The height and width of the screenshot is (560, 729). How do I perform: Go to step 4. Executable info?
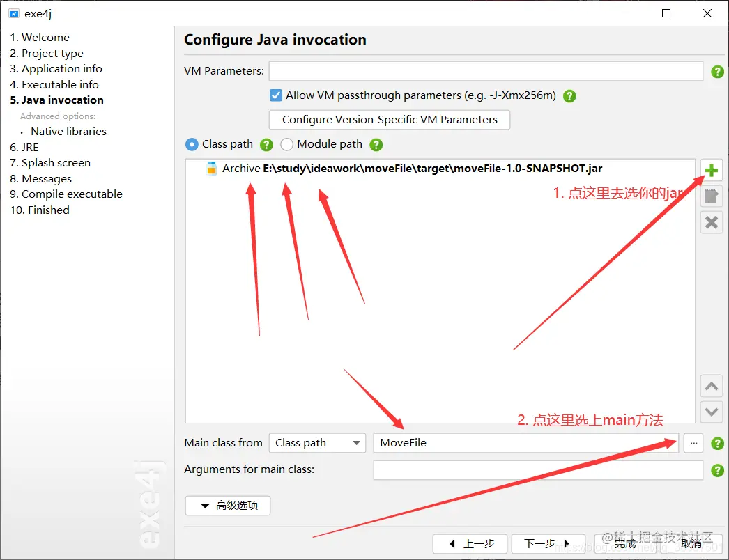[x=54, y=84]
